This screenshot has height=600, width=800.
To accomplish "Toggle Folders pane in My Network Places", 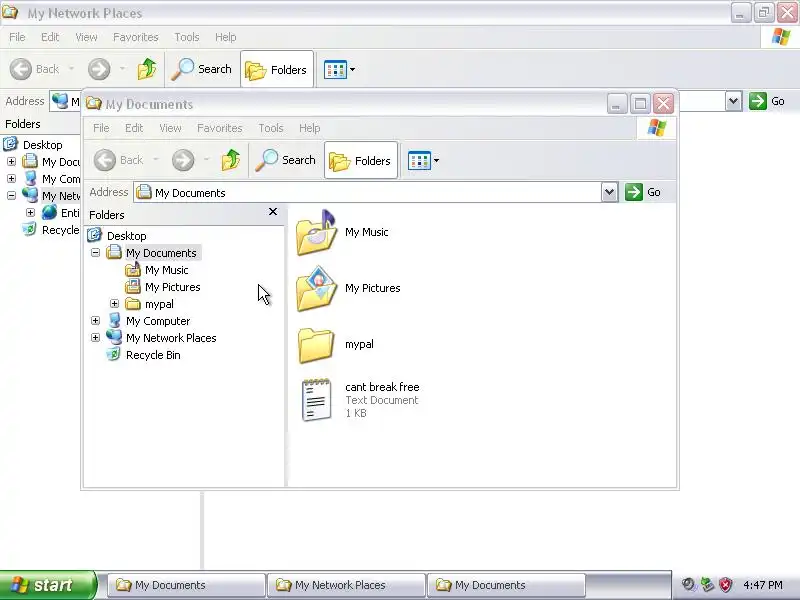I will 277,69.
